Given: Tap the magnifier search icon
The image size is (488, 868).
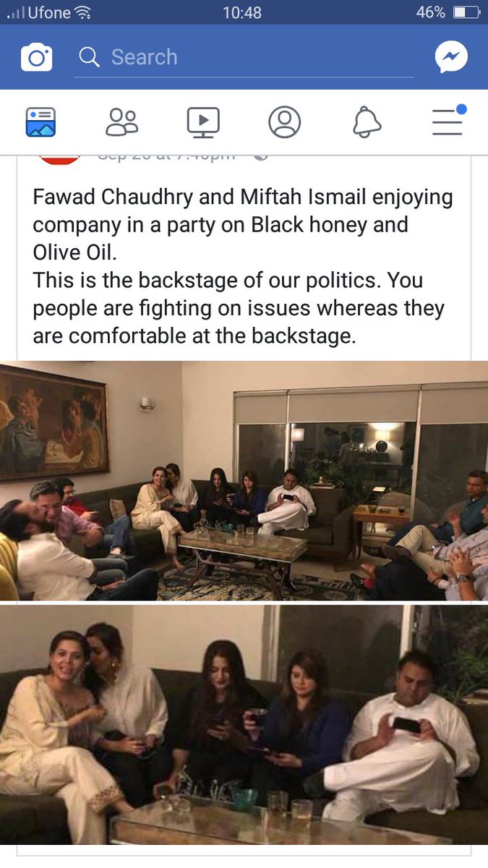Looking at the screenshot, I should tap(89, 57).
